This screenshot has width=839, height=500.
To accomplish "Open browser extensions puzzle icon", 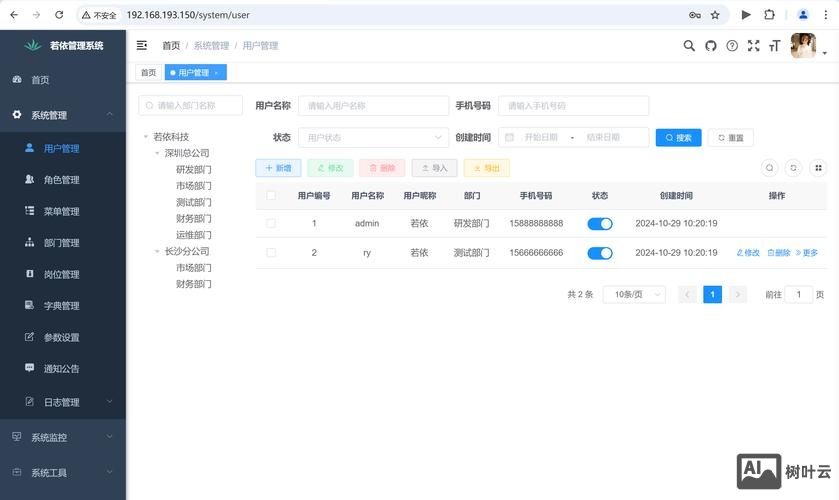I will pos(769,15).
